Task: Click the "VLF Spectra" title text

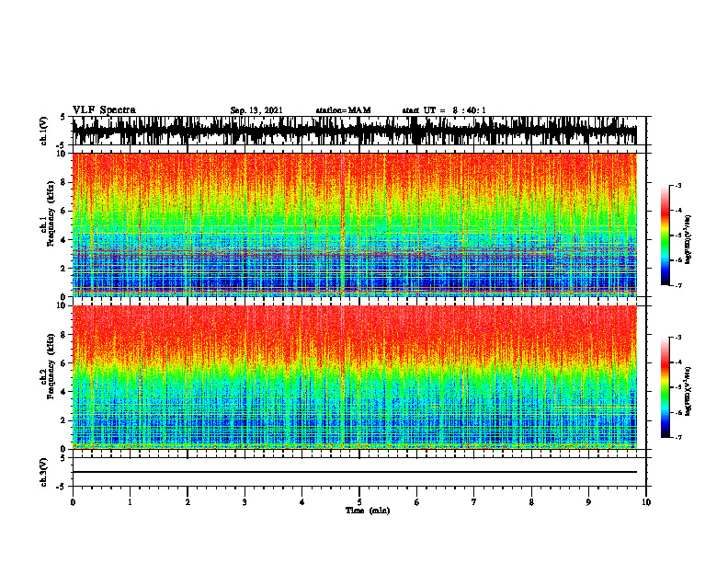Action: click(x=104, y=109)
